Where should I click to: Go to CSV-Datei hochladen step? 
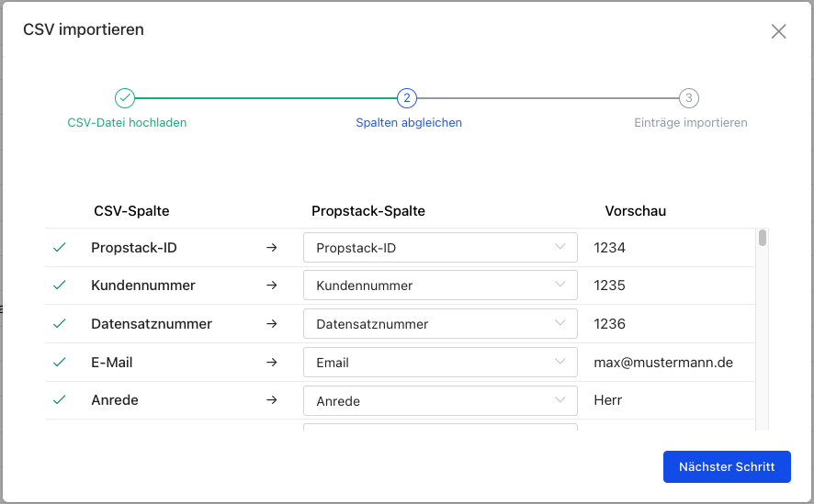127,122
